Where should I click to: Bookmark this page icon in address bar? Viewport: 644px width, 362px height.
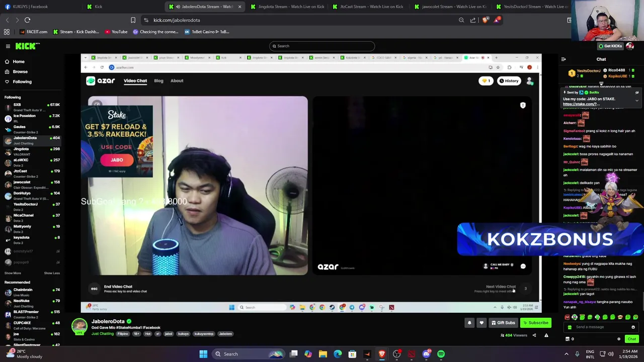133,20
